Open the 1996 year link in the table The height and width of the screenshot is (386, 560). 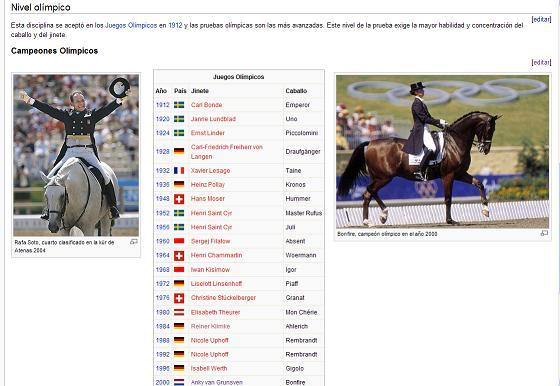pyautogui.click(x=162, y=368)
